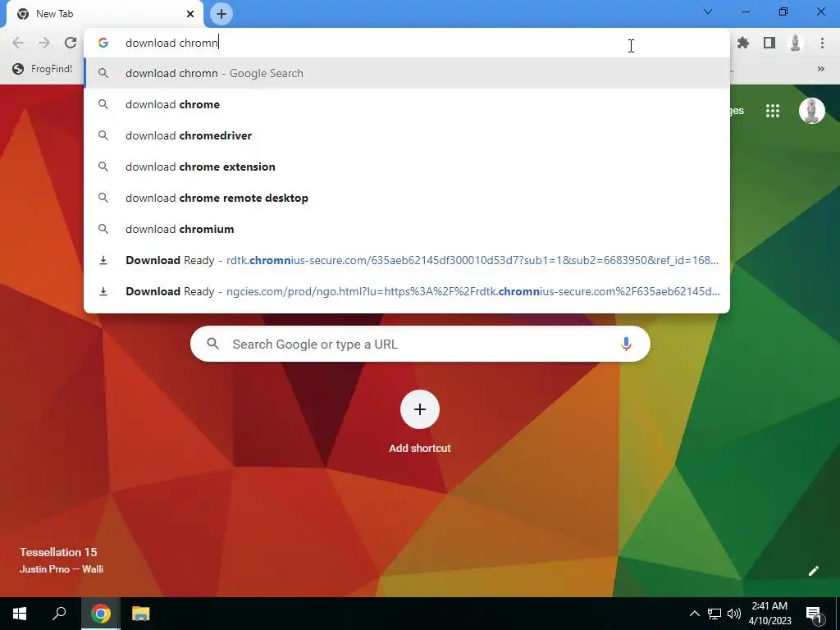This screenshot has height=630, width=840.
Task: Select 'download chromn - Google Search' suggestion
Action: point(407,73)
